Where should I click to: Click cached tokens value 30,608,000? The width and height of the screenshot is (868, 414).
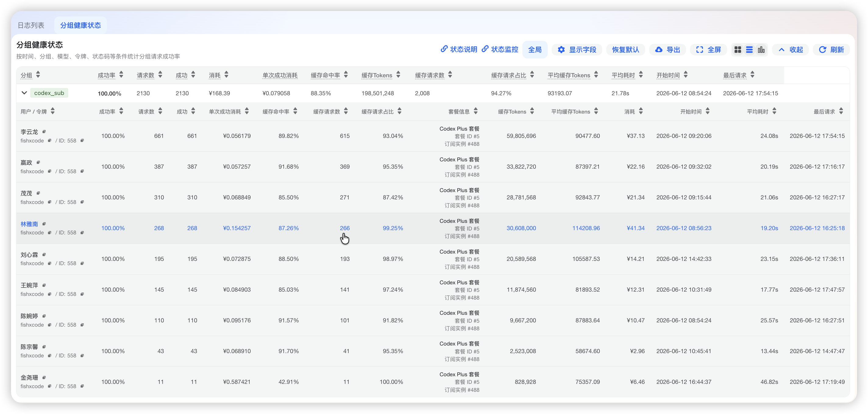point(521,228)
